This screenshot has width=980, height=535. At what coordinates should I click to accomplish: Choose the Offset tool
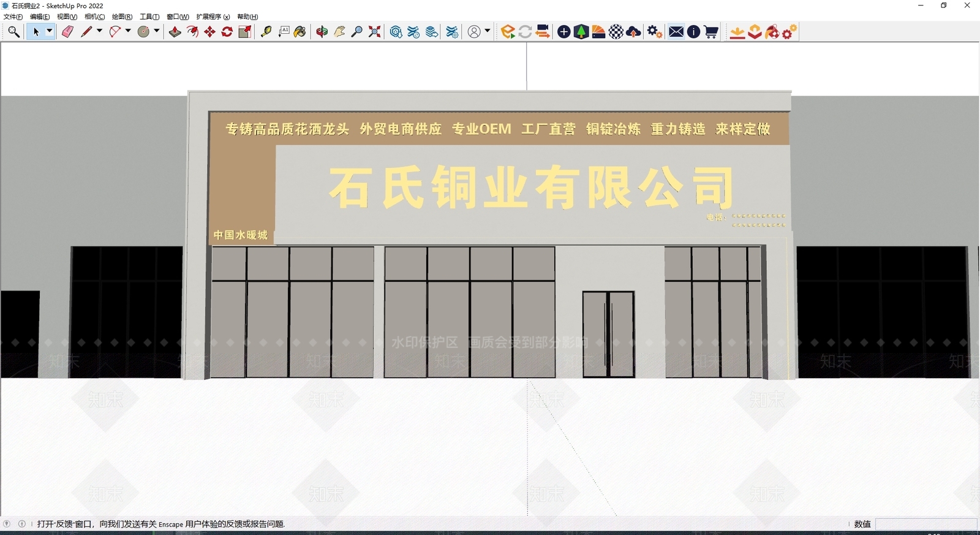click(192, 32)
